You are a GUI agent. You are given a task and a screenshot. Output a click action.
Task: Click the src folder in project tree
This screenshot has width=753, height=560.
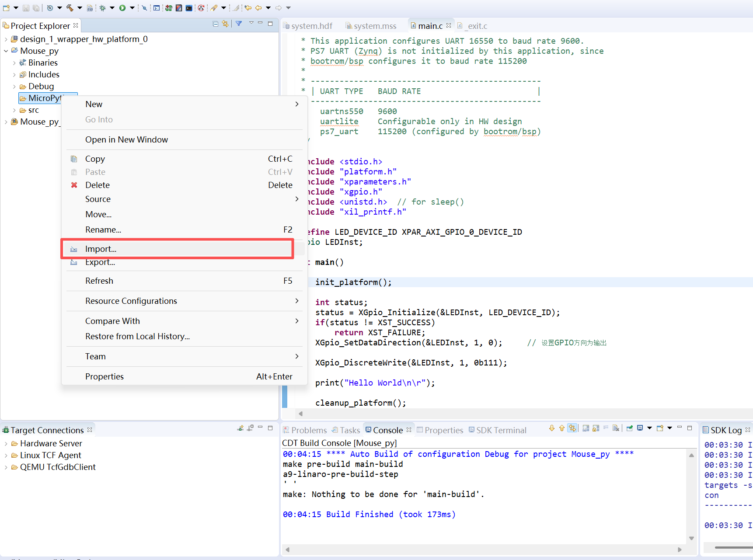[x=34, y=110]
